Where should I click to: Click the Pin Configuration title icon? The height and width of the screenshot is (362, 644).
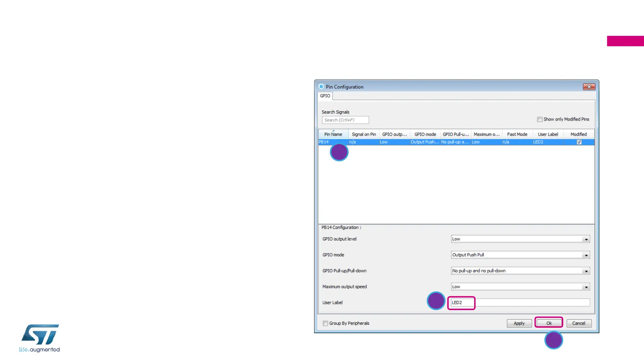click(321, 86)
